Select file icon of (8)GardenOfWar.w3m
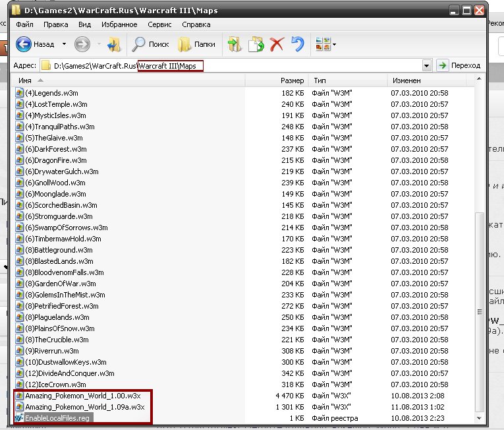Screen dimensions: 504x430 point(19,284)
